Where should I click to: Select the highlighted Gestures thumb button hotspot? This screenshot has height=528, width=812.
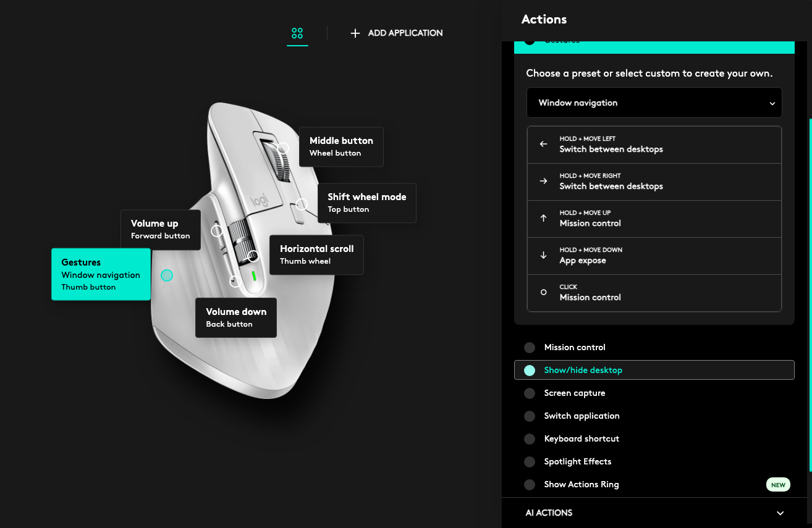[x=167, y=275]
